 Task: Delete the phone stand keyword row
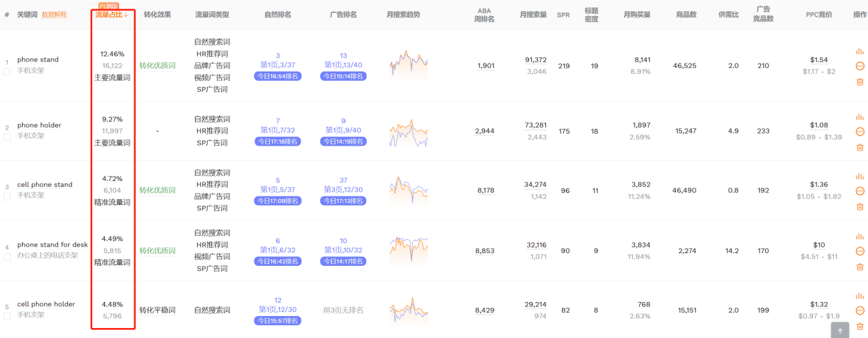[x=859, y=81]
